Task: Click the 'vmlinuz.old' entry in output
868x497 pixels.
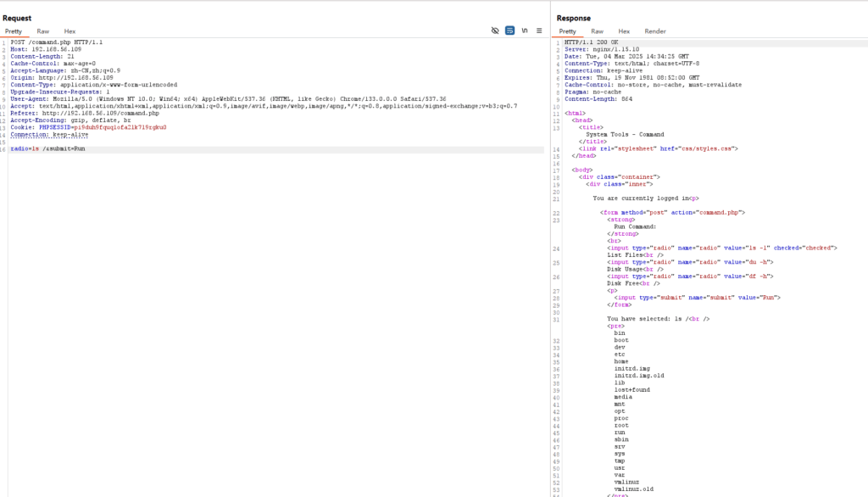Action: point(634,489)
